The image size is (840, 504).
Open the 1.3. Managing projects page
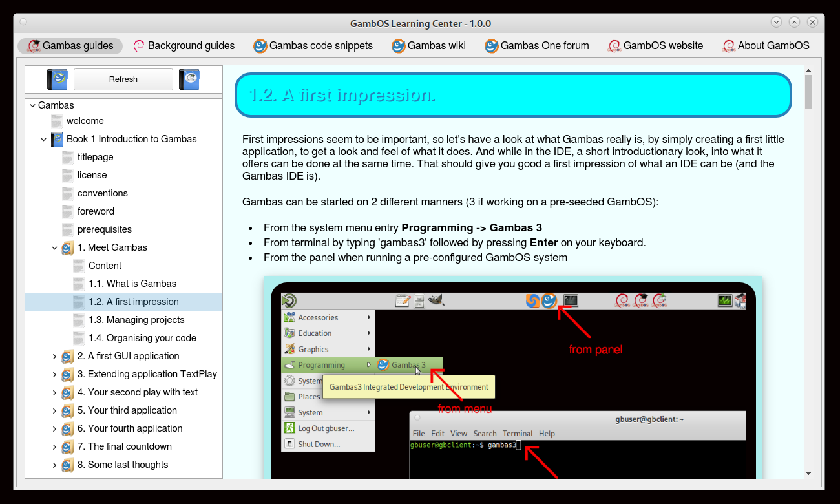coord(136,320)
